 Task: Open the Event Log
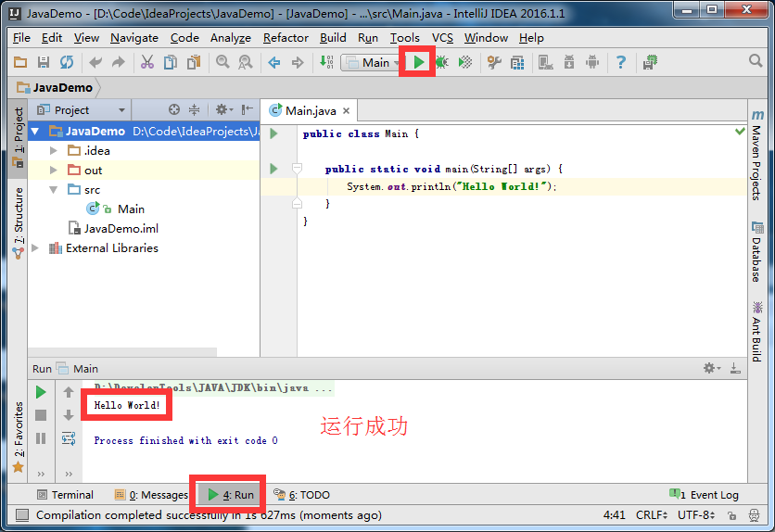point(704,495)
